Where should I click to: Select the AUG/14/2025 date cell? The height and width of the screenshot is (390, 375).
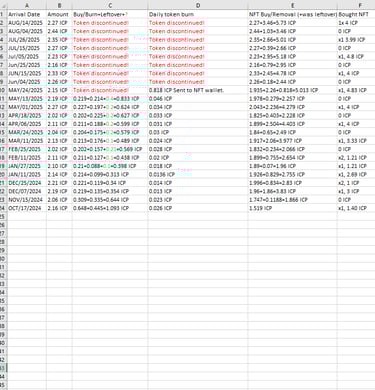coord(27,23)
